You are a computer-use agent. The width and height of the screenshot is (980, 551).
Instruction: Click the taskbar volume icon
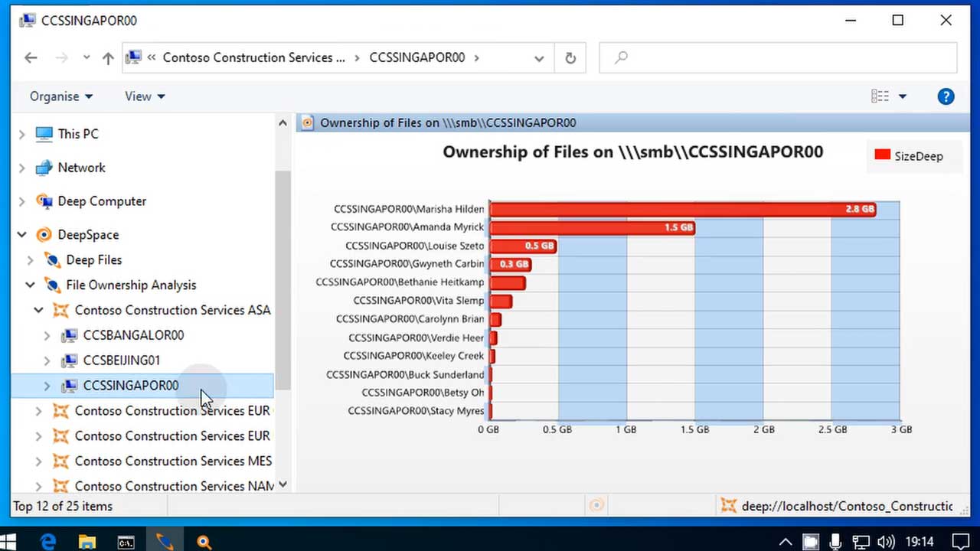885,542
